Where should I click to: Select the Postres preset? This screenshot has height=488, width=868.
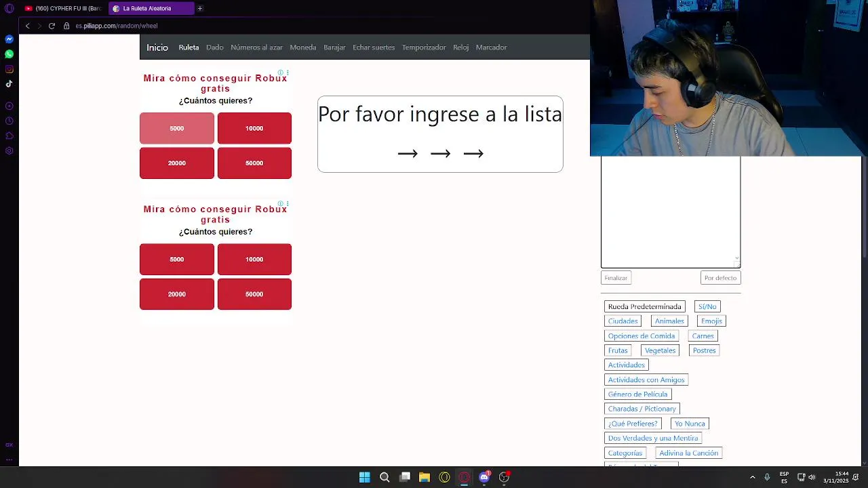click(704, 350)
